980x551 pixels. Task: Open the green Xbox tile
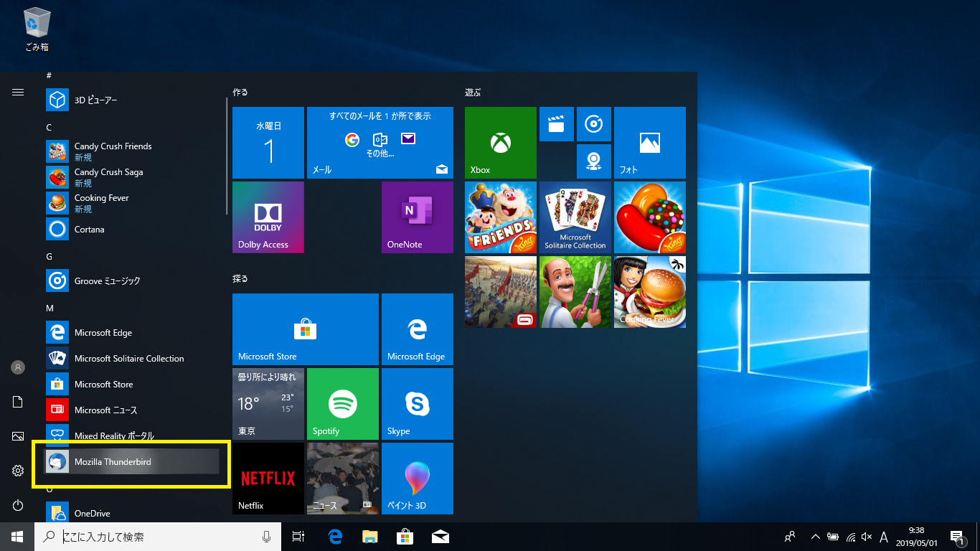tap(501, 143)
